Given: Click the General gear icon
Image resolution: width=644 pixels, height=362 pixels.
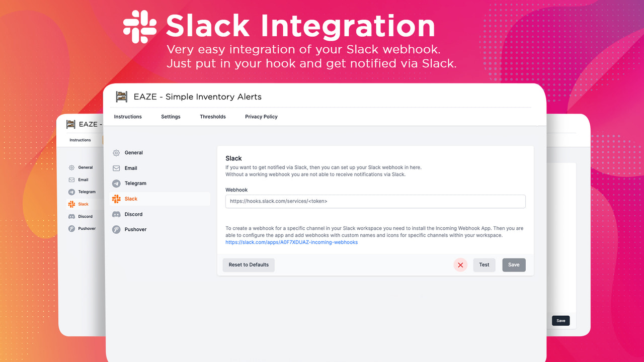Looking at the screenshot, I should [x=117, y=152].
